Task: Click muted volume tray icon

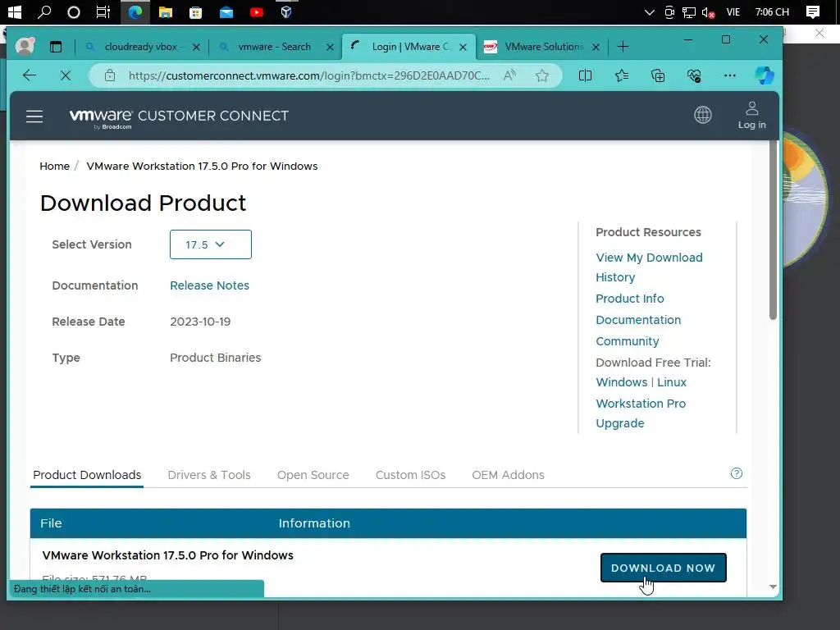Action: point(708,12)
